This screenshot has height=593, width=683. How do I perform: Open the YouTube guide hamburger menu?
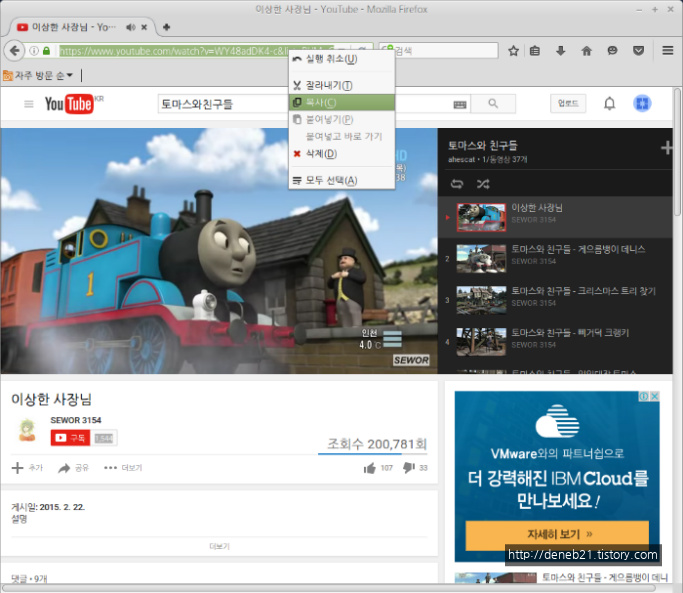point(28,104)
